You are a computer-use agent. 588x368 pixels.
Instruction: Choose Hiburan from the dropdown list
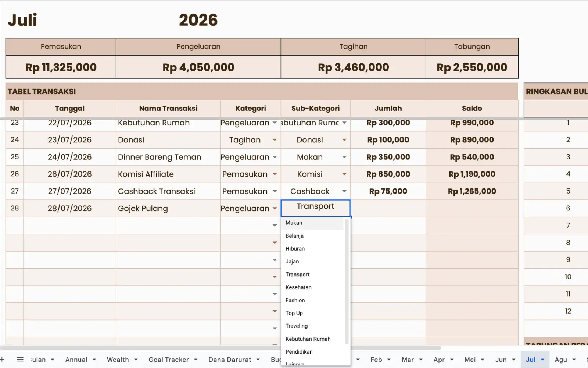(x=312, y=249)
